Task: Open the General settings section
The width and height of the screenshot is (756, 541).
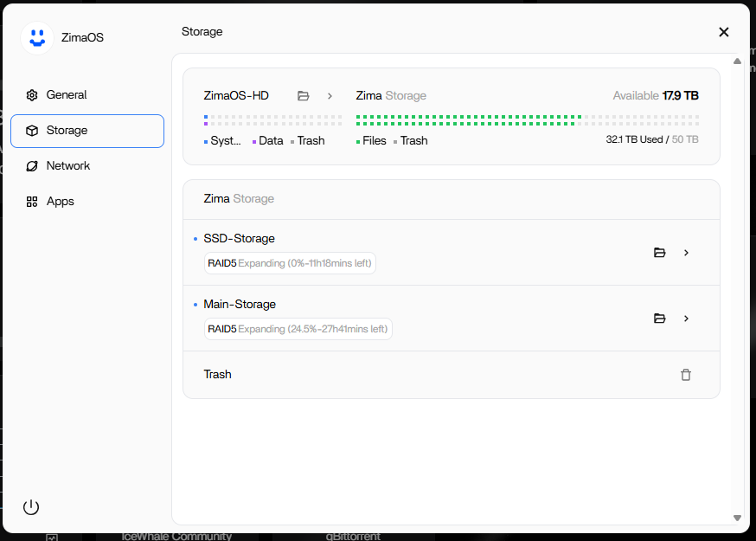Action: tap(87, 95)
